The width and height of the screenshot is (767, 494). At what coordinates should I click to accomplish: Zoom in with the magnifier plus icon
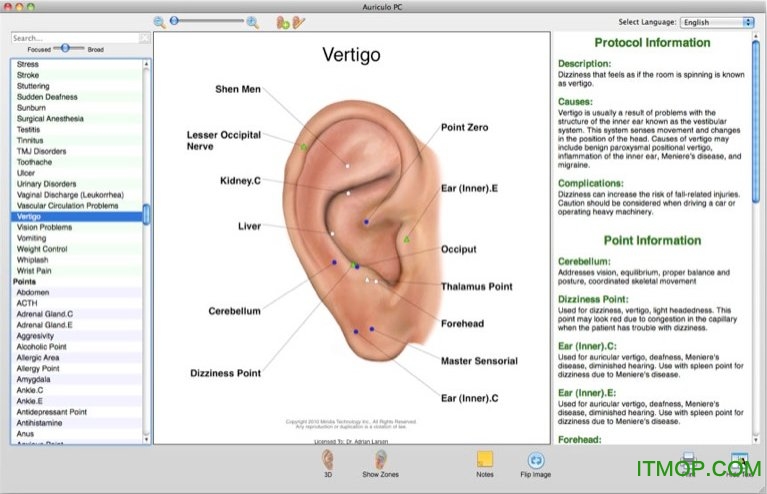(252, 22)
